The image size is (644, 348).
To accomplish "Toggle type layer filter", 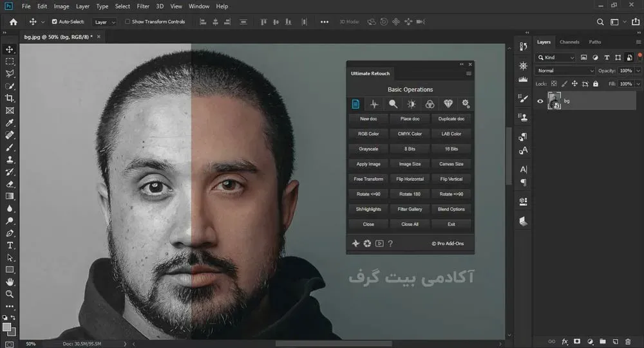I will point(607,57).
